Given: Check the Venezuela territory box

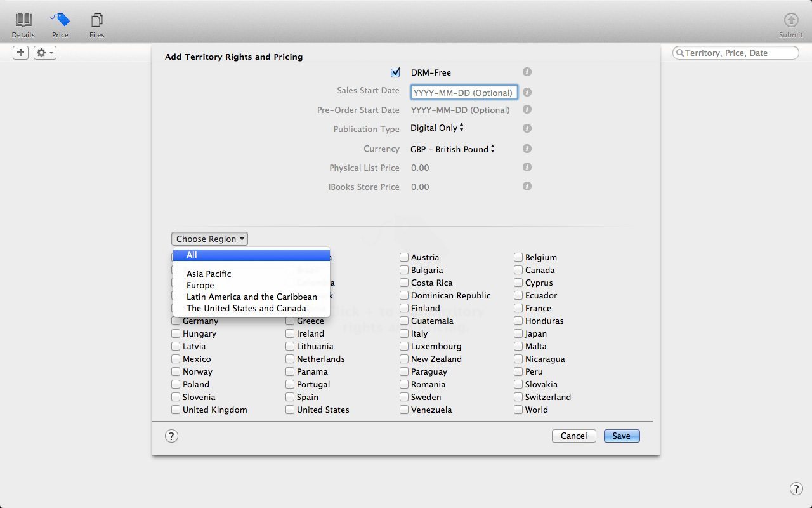Looking at the screenshot, I should [x=404, y=410].
